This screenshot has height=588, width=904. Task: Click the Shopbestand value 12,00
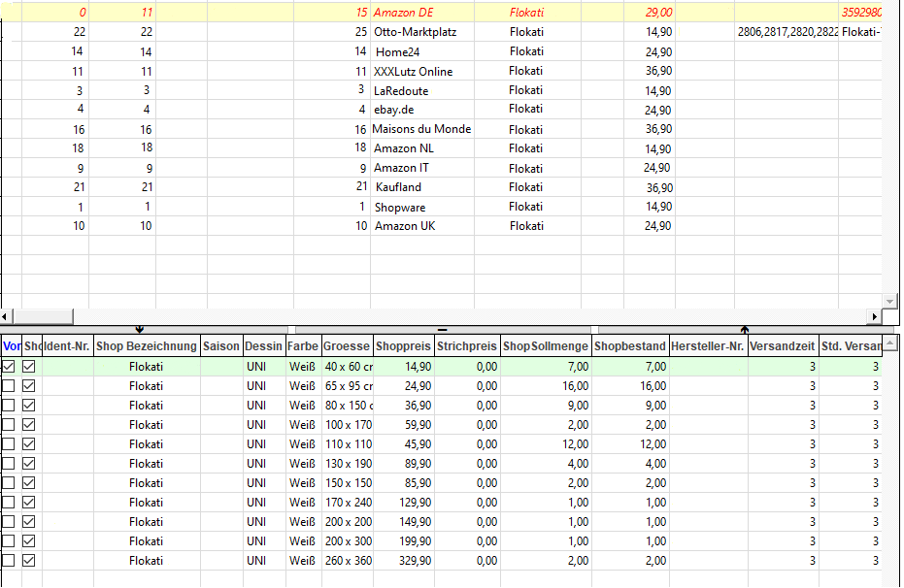(x=653, y=444)
